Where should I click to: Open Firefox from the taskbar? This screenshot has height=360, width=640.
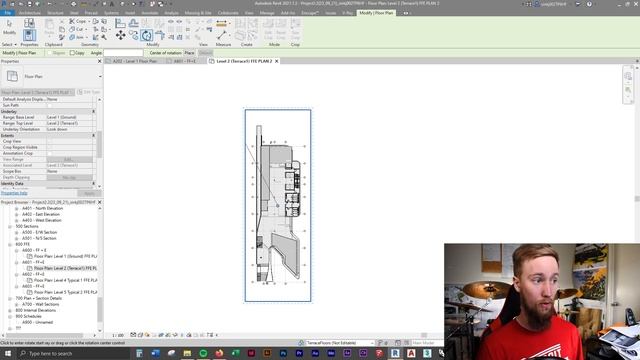coord(219,353)
